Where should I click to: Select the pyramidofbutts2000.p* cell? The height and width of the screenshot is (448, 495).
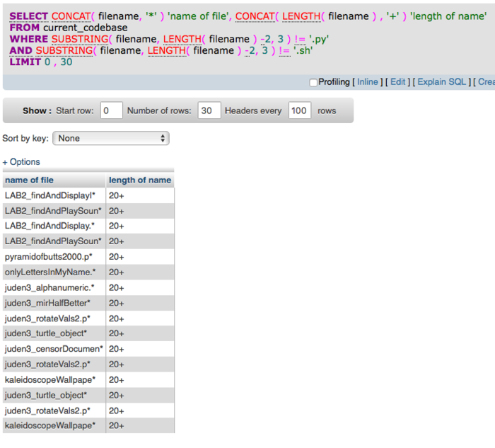(x=47, y=257)
